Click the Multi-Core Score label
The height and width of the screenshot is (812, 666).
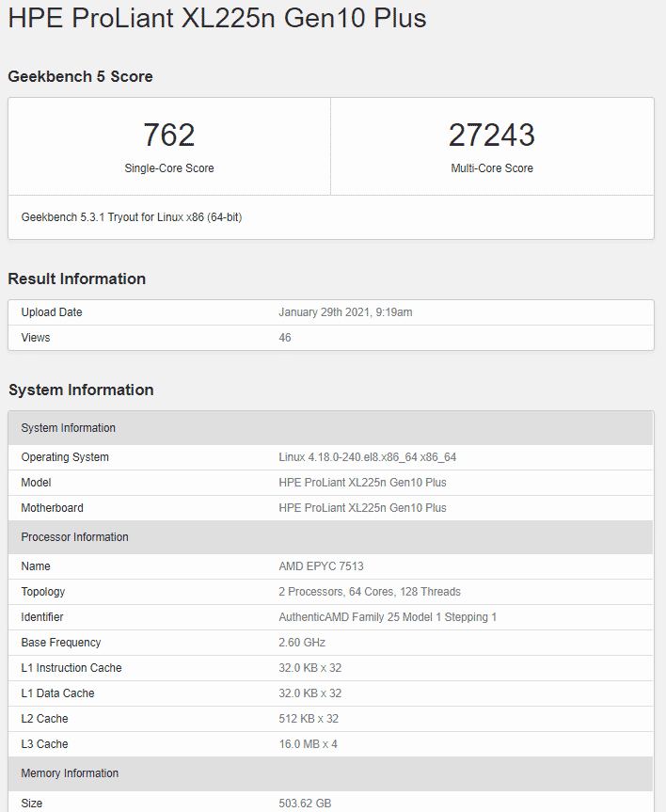[x=491, y=168]
